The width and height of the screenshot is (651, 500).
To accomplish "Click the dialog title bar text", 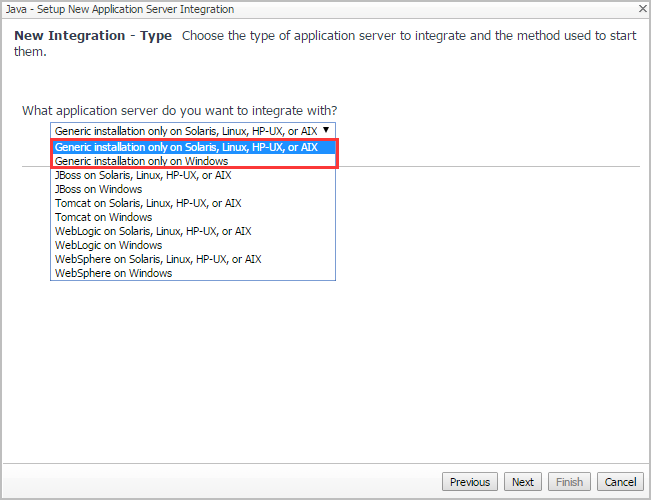I will click(121, 9).
